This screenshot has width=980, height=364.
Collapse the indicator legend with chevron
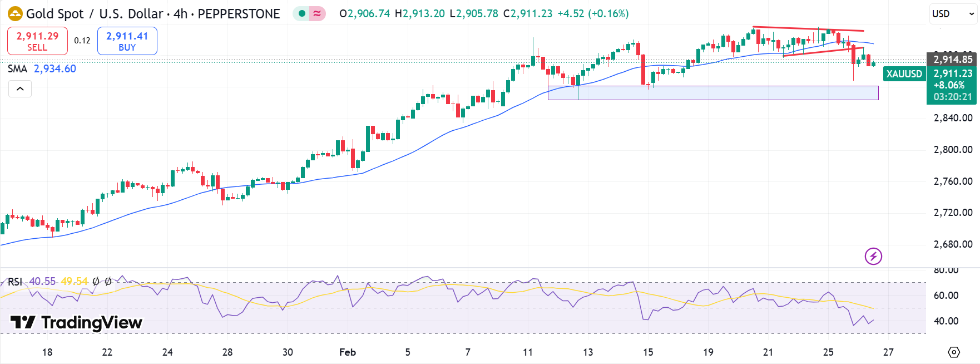(20, 89)
